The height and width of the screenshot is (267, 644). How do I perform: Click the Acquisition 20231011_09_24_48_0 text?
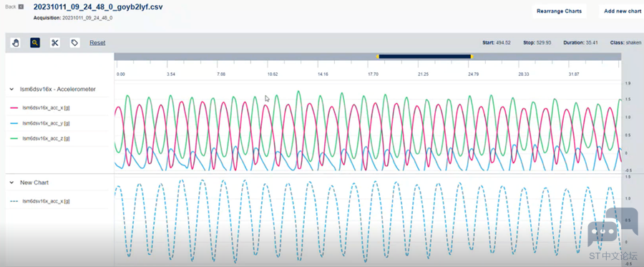click(x=73, y=18)
